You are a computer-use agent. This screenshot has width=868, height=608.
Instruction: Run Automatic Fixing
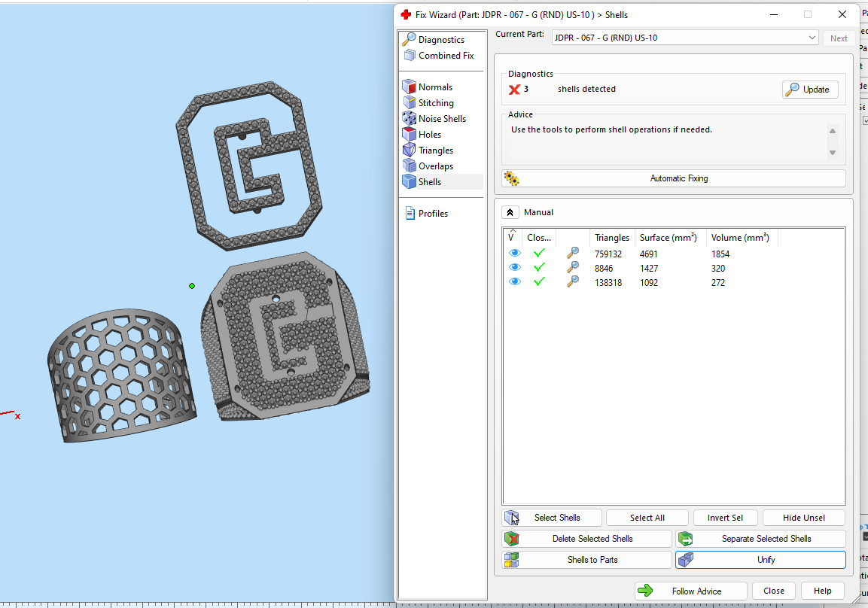coord(673,178)
